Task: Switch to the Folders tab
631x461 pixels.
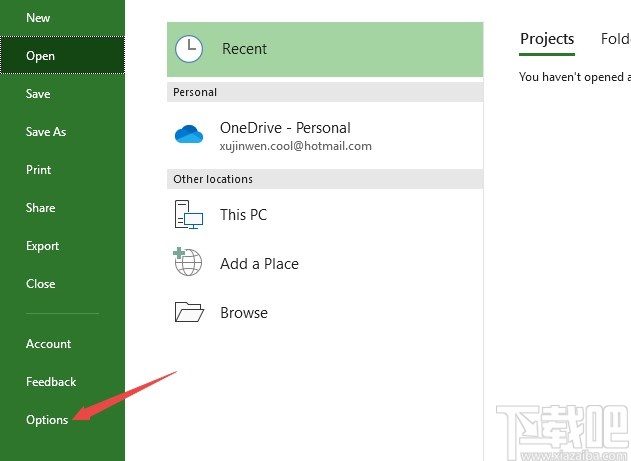Action: [616, 39]
